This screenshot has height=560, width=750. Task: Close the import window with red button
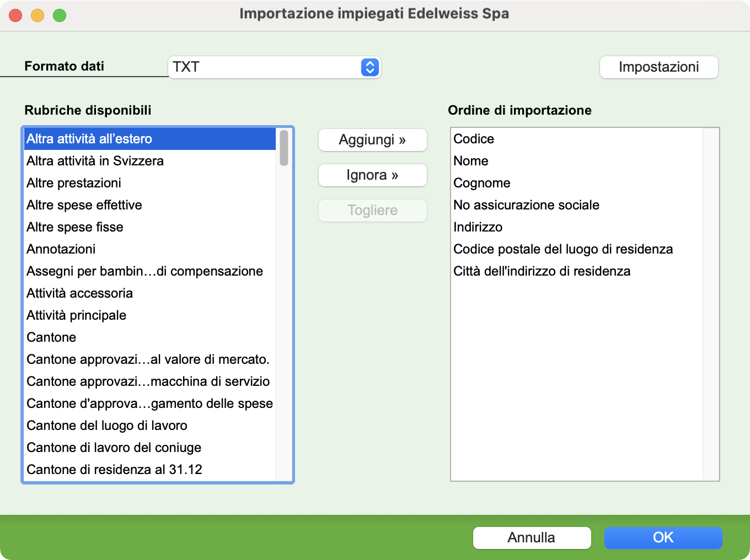[x=15, y=15]
